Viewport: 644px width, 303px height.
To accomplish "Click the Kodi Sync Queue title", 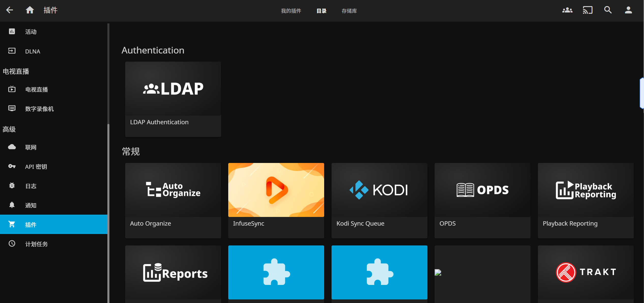I will point(360,224).
